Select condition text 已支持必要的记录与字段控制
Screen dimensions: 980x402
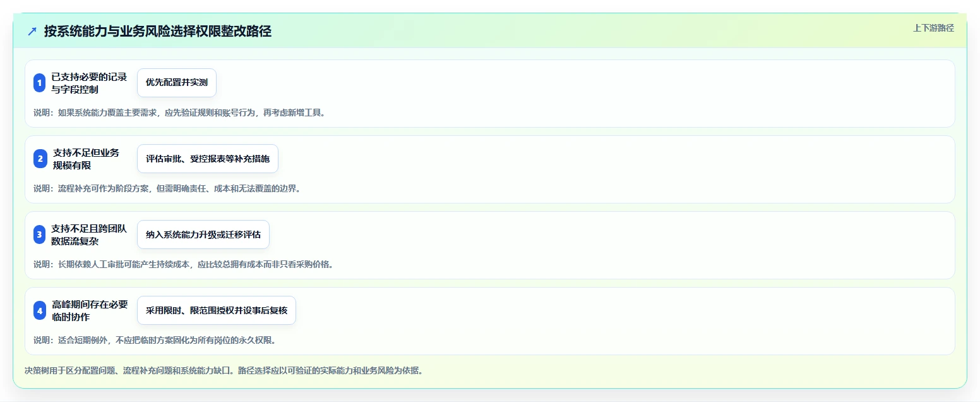(x=89, y=83)
